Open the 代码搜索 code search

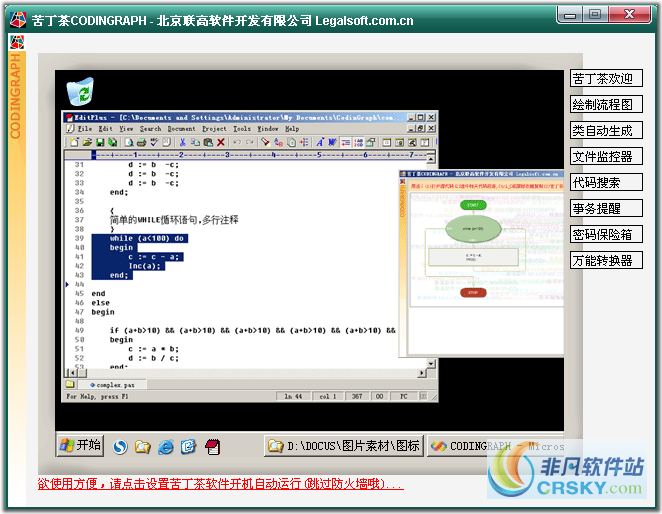(x=606, y=182)
